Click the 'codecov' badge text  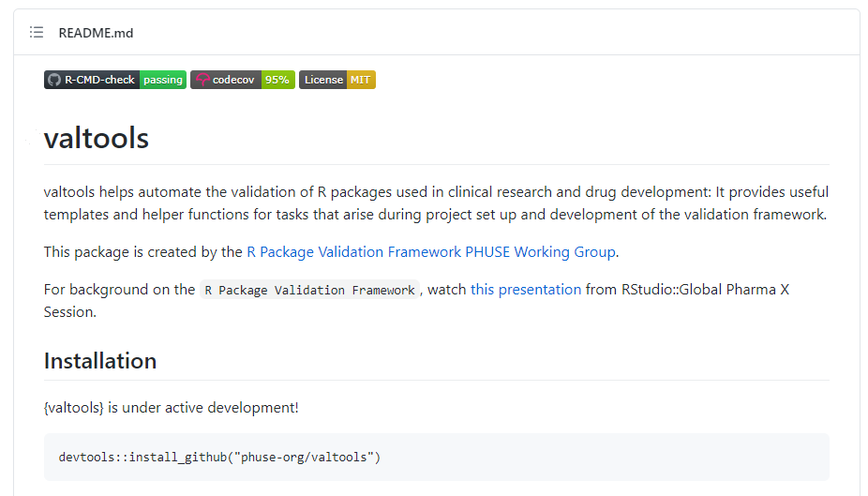(233, 81)
